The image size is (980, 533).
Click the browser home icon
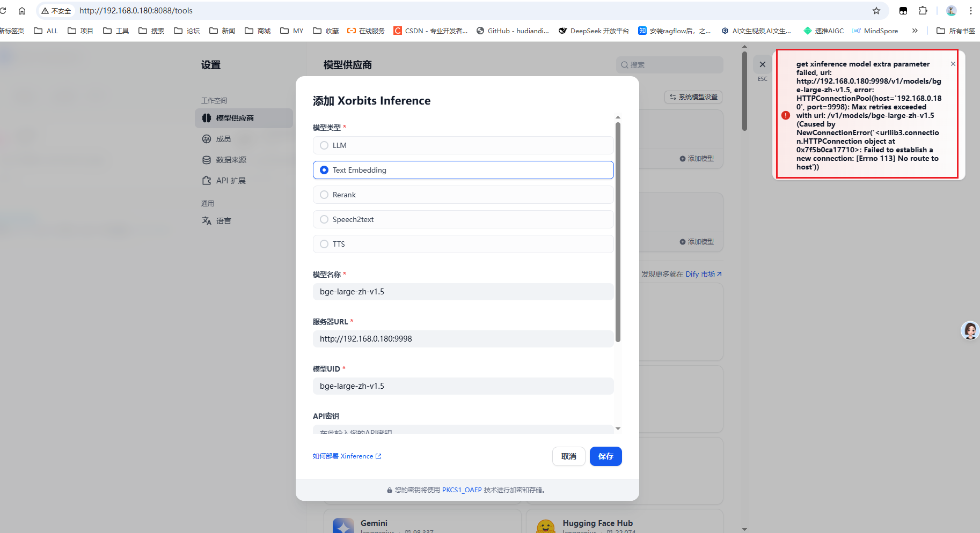[22, 11]
